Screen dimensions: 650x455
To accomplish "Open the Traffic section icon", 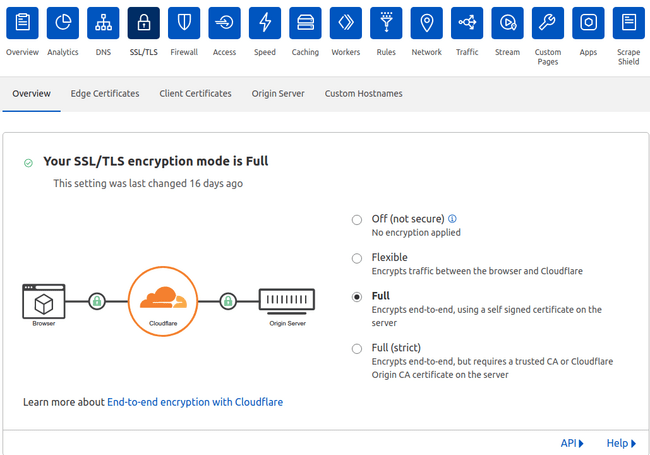I will pyautogui.click(x=467, y=23).
